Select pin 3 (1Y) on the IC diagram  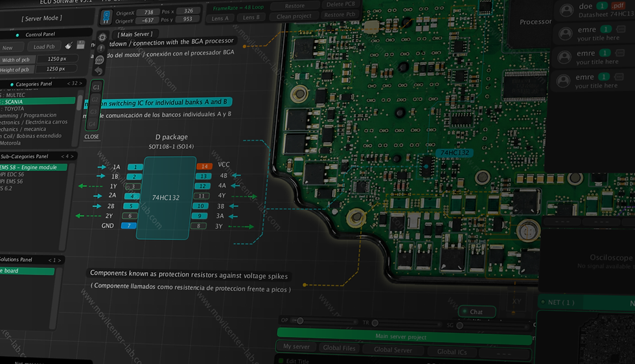(133, 187)
